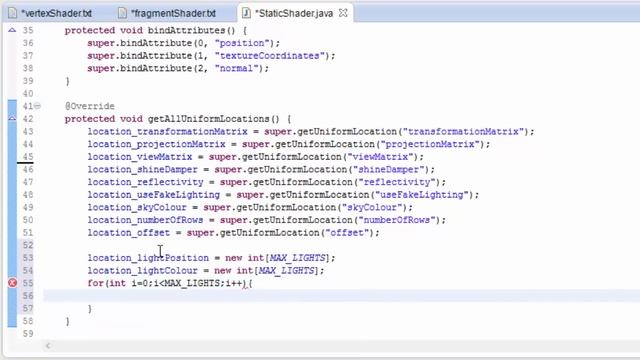Click the "offset" string literal
640x360 pixels.
(x=347, y=233)
